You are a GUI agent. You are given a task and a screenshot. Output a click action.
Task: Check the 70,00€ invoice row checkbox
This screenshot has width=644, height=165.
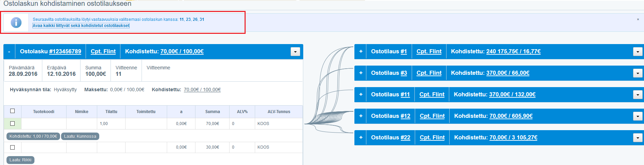(13, 124)
